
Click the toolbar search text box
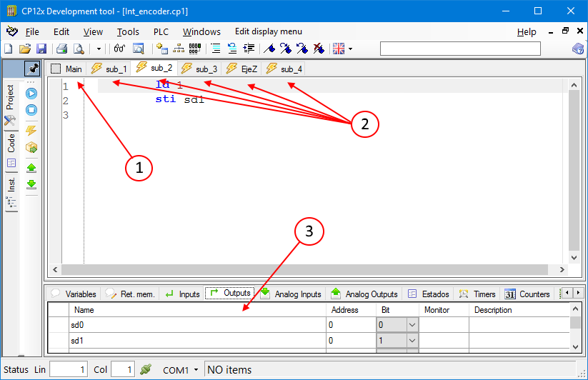click(460, 49)
